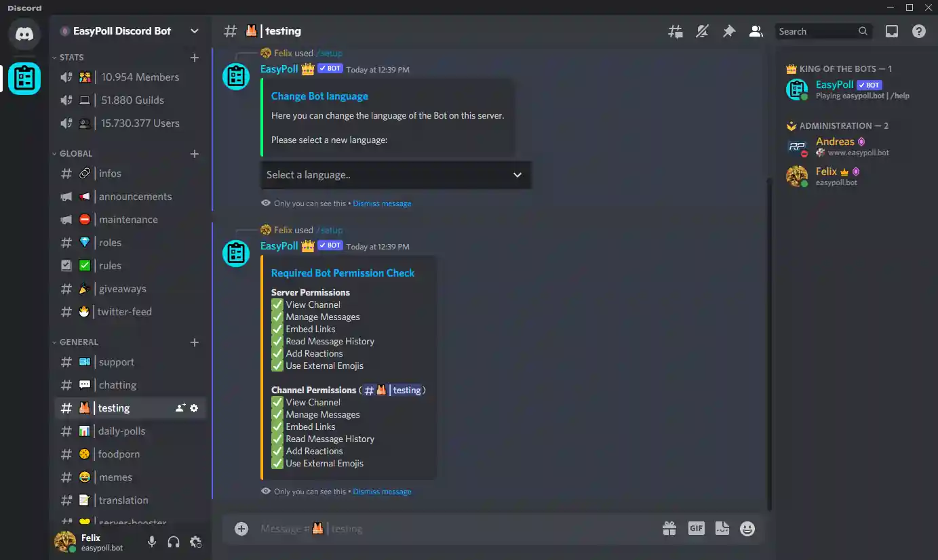This screenshot has height=560, width=938.
Task: Open the roles channel
Action: click(x=130, y=243)
